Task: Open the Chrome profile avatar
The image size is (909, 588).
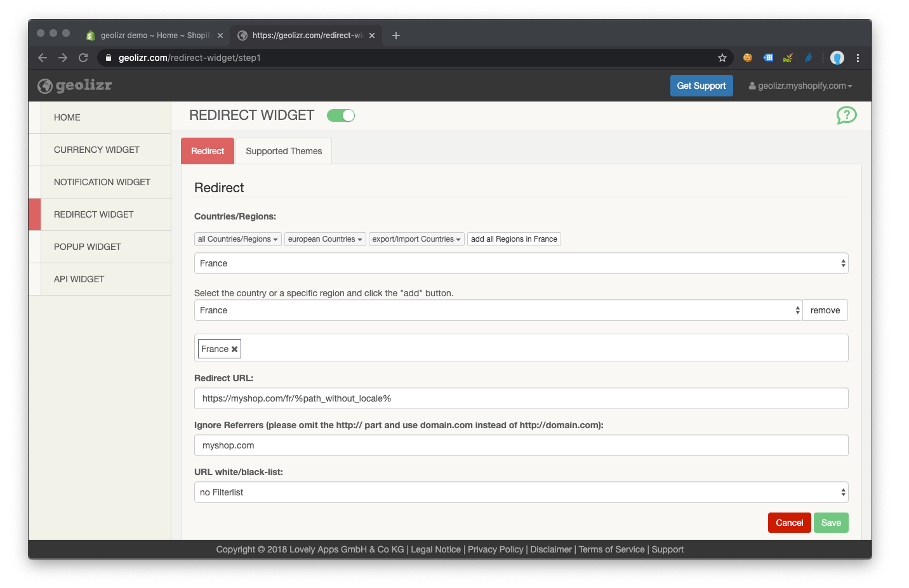Action: 837,58
